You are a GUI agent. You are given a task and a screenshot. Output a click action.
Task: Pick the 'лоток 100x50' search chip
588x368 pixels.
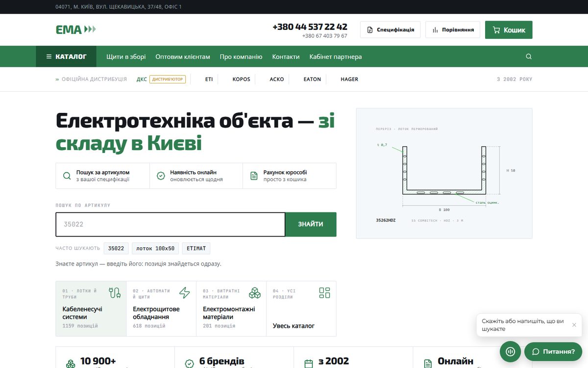pyautogui.click(x=155, y=248)
